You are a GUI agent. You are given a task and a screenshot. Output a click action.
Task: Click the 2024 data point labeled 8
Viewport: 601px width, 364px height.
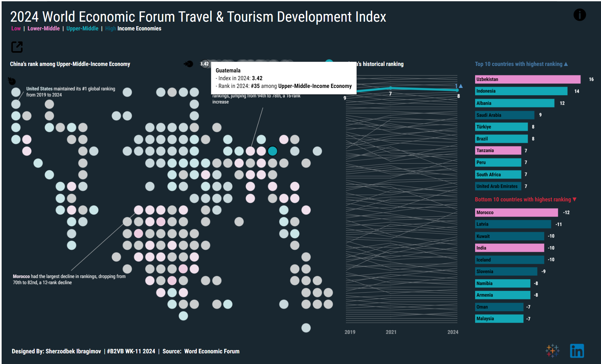click(x=457, y=90)
